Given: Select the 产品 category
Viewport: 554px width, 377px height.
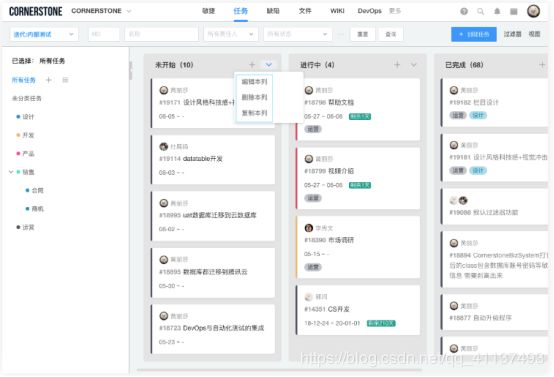Looking at the screenshot, I should tap(28, 153).
